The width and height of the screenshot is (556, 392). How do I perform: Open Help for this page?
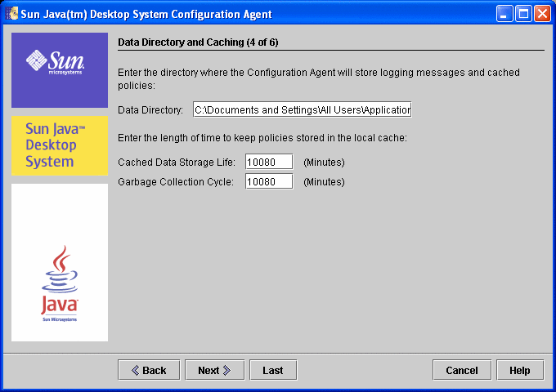520,370
